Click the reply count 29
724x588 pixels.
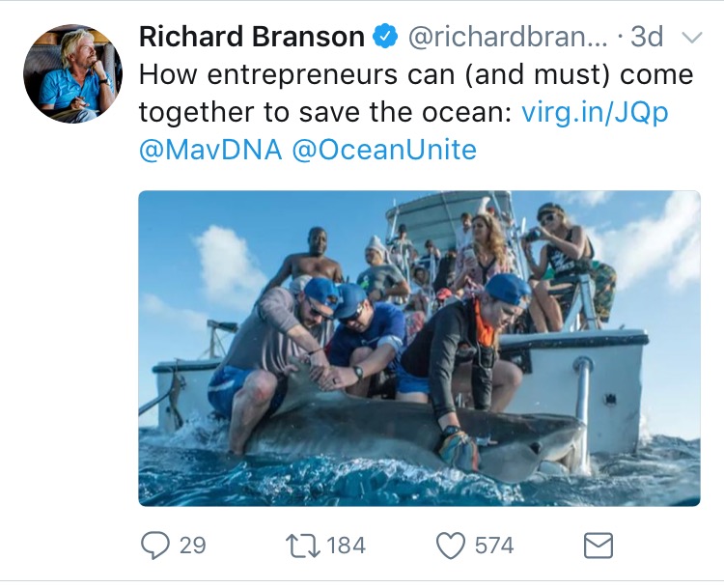(192, 546)
